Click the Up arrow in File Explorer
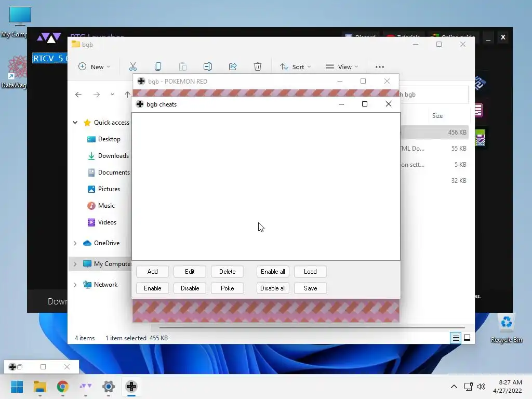Viewport: 532px width, 399px height. click(x=127, y=95)
